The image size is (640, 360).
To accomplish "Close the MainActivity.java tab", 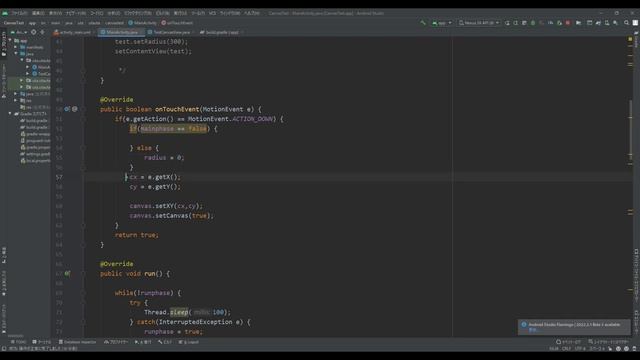I will (x=142, y=32).
